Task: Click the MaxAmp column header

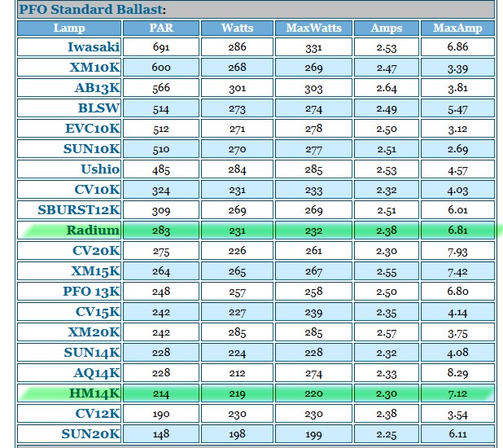Action: pyautogui.click(x=457, y=28)
